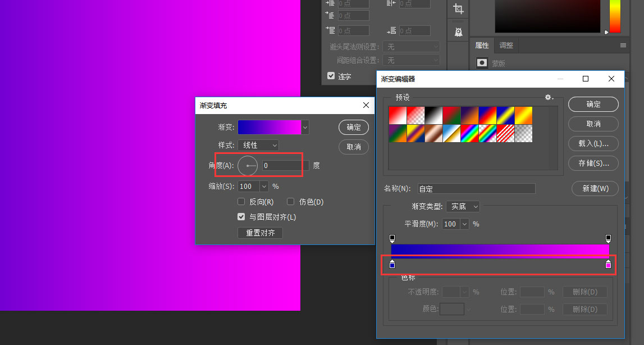This screenshot has width=644, height=345.
Task: Choose the violet-to-orange gradient preset
Action: coord(470,115)
